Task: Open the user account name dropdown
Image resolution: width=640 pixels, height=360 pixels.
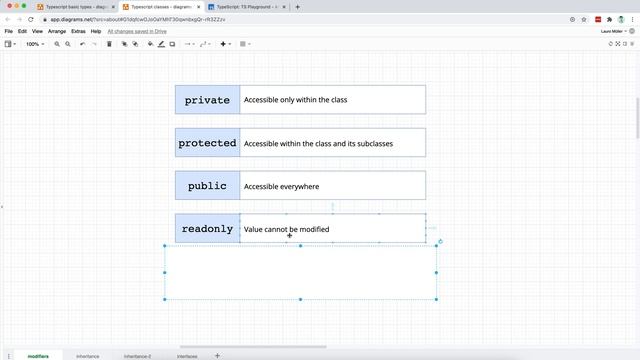Action: pos(613,31)
